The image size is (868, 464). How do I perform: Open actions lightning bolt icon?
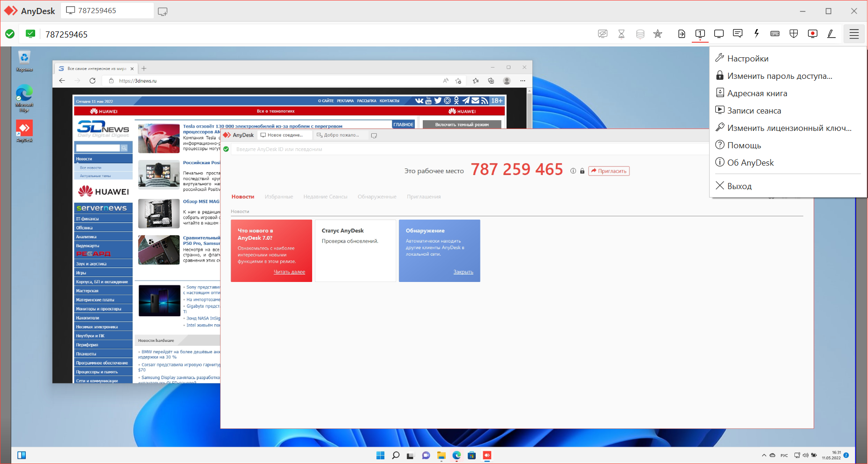click(x=756, y=33)
